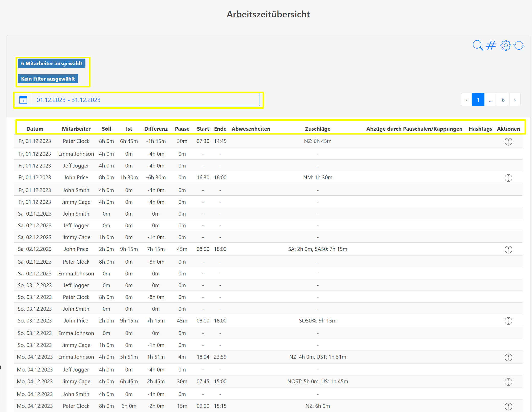The image size is (532, 412).
Task: Click the refresh arrows icon
Action: coord(519,46)
